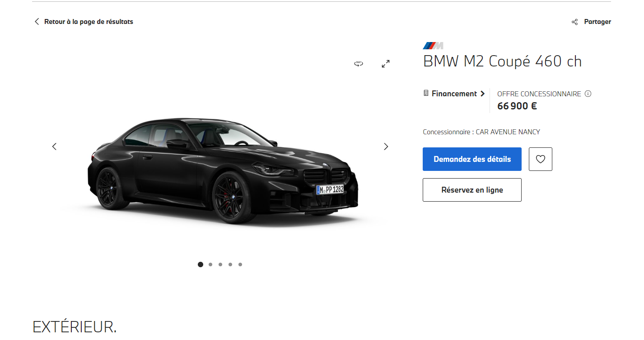Screen dimensions: 644x340
Task: Show next car image
Action: (386, 146)
